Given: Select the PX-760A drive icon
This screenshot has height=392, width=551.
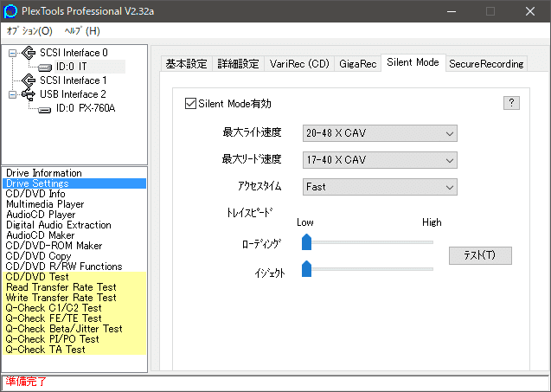Looking at the screenshot, I should [45, 108].
